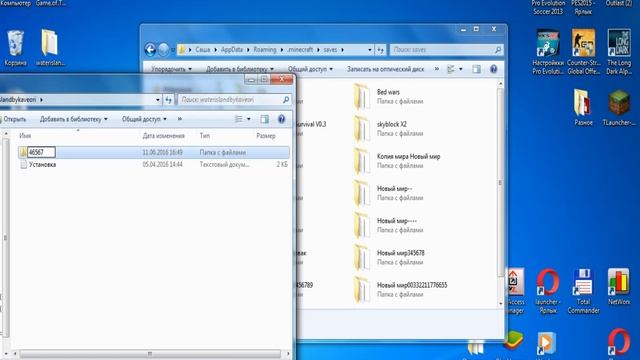This screenshot has width=640, height=360.
Task: Open Pro Evolution settings shortcut
Action: (x=548, y=52)
